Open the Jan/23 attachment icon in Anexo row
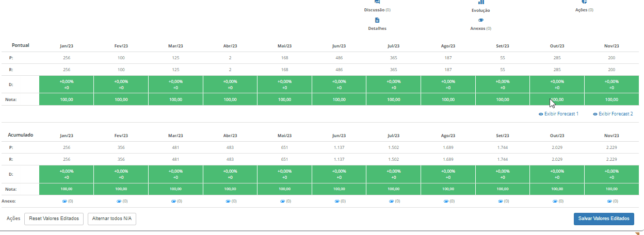 pyautogui.click(x=65, y=201)
